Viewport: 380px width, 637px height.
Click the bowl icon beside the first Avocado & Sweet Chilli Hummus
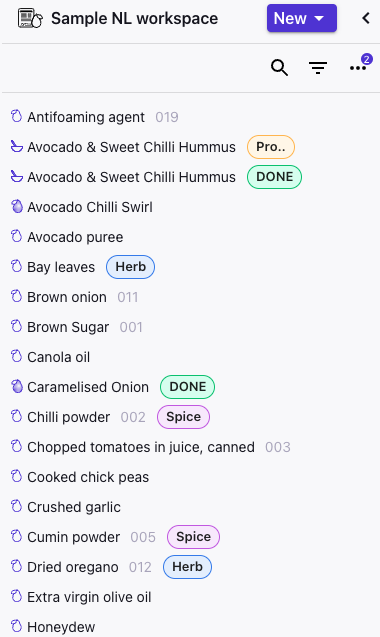point(17,146)
